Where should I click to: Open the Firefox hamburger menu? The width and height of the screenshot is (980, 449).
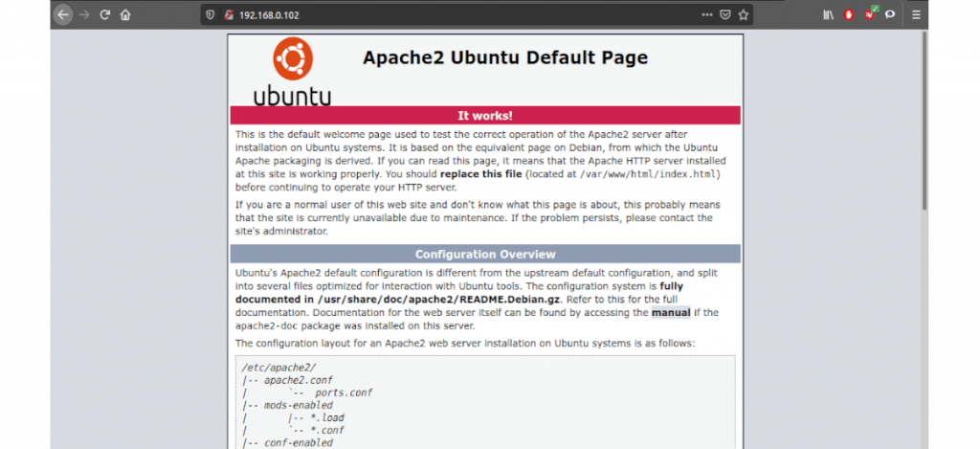point(916,14)
